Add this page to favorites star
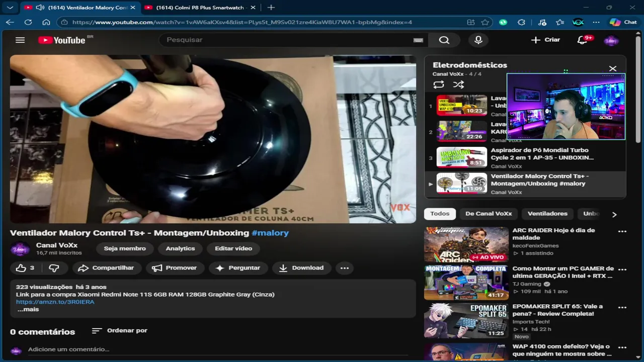The image size is (644, 362). click(x=485, y=22)
